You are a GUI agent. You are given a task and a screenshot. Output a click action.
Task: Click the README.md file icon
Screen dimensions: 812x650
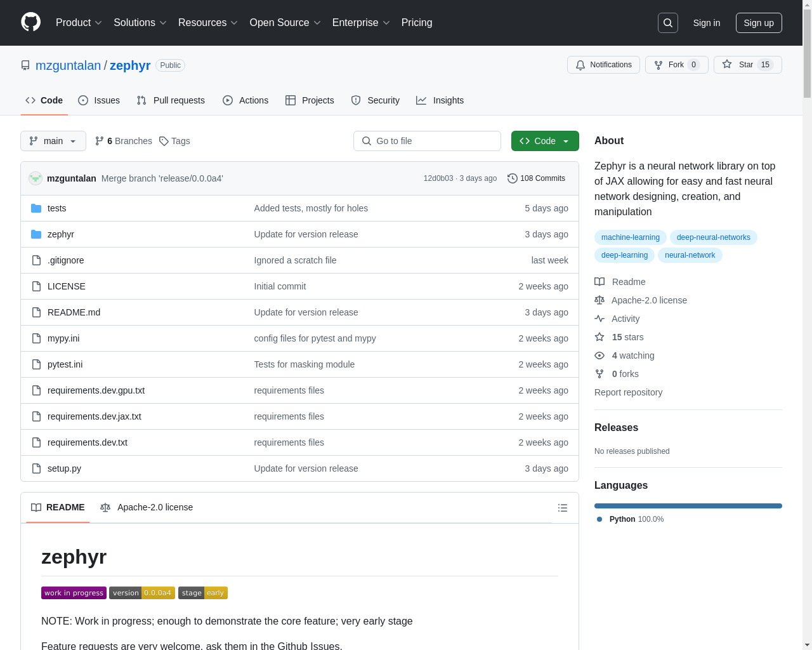coord(36,312)
